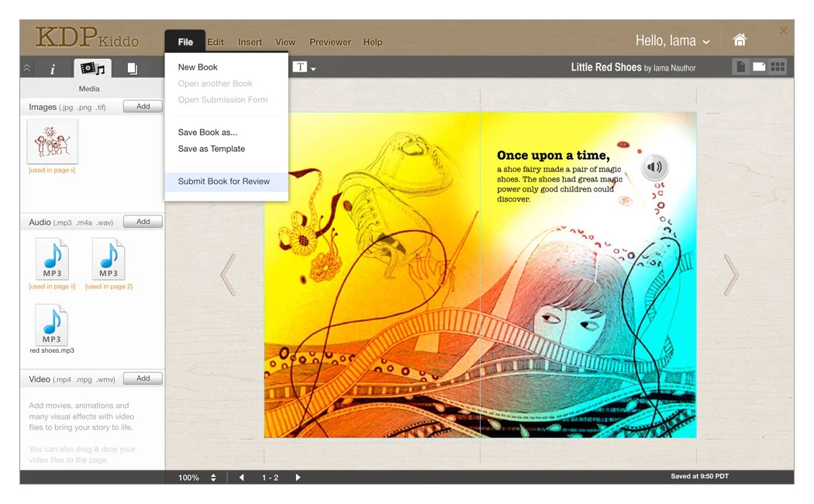
Task: Click the home icon in header
Action: [740, 40]
